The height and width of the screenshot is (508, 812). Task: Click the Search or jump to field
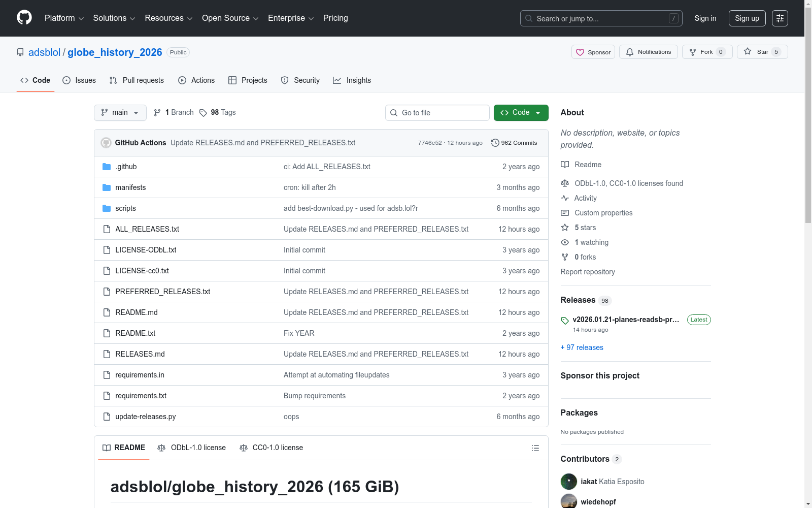pyautogui.click(x=601, y=18)
